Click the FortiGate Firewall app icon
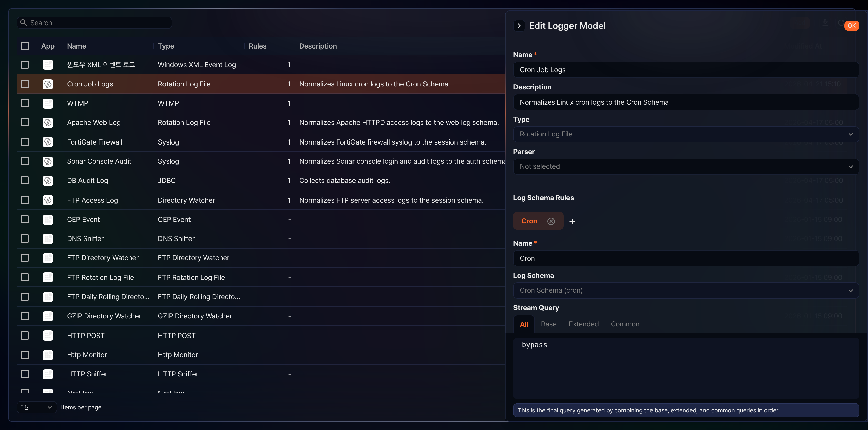The height and width of the screenshot is (430, 868). click(48, 142)
